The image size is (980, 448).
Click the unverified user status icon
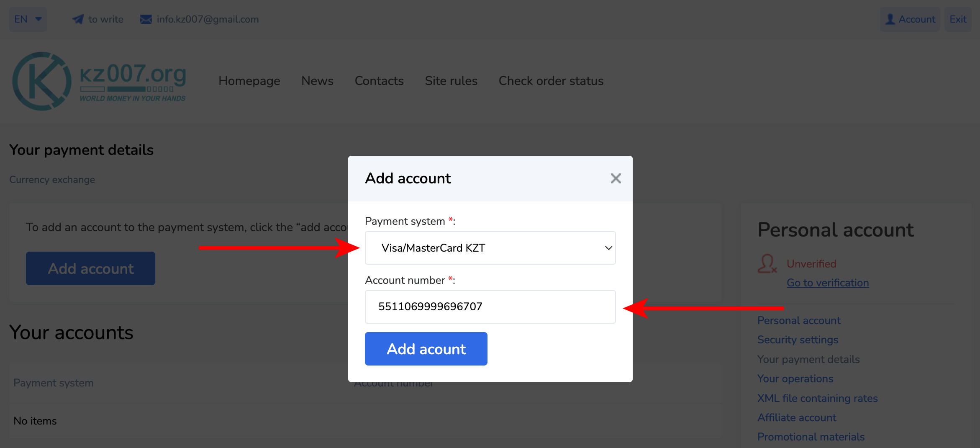pyautogui.click(x=767, y=264)
